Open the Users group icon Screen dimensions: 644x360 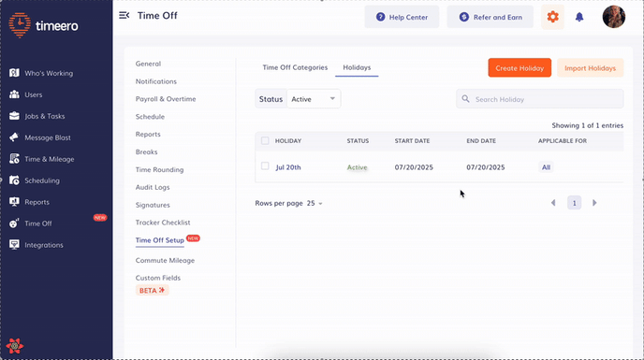[x=14, y=94]
